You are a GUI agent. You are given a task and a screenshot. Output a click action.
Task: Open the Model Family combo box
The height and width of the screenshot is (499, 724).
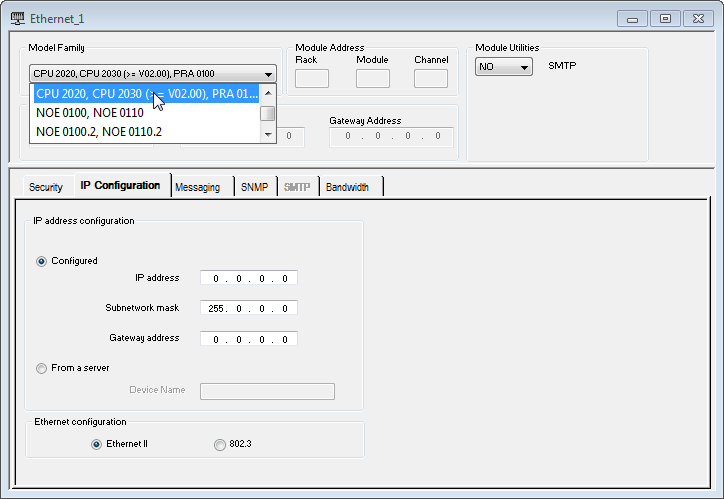point(153,73)
